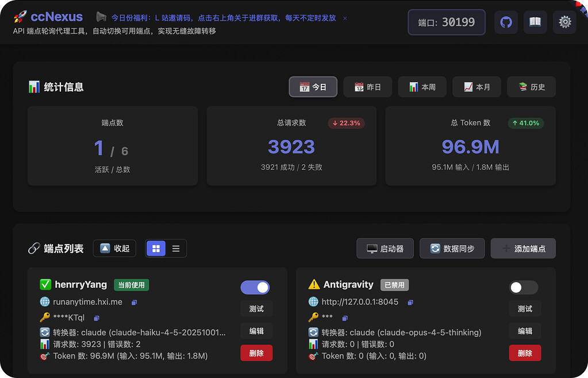
Task: Select the 今日 statistics tab
Action: [x=313, y=87]
